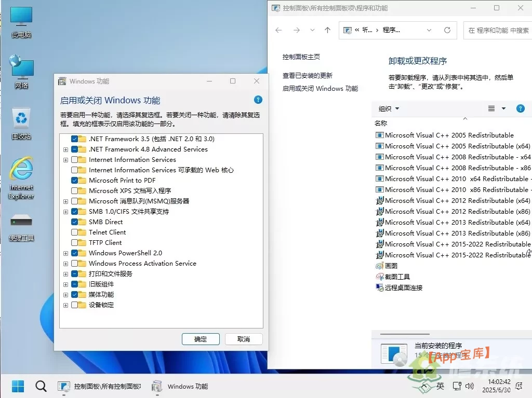Viewport: 532px width, 398px height.
Task: Enable the Telnet Client checkbox
Action: [x=75, y=232]
